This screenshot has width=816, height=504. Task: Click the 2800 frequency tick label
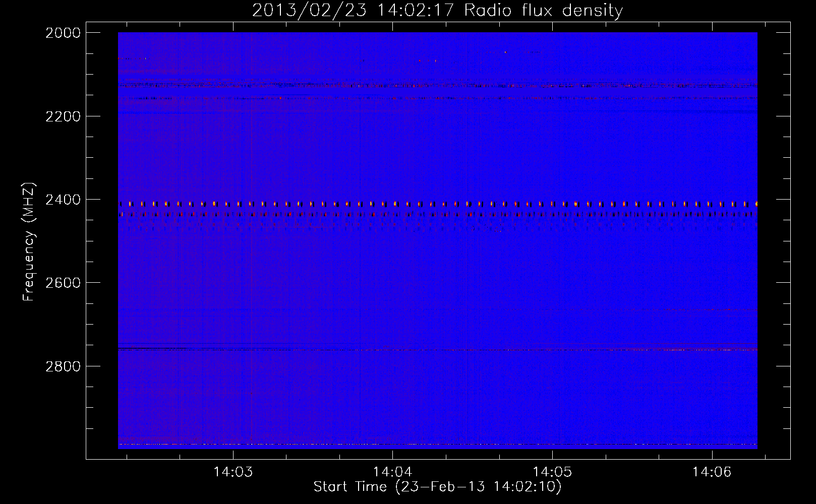click(x=63, y=366)
